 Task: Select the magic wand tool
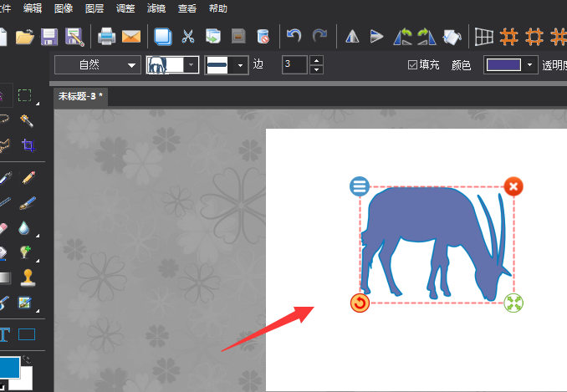tap(28, 120)
